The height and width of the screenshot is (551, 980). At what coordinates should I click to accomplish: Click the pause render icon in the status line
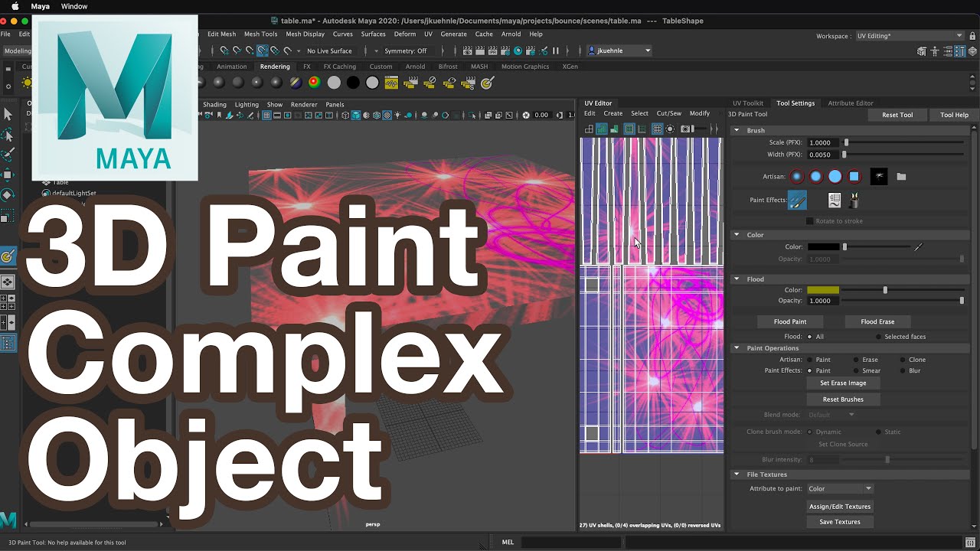point(556,51)
